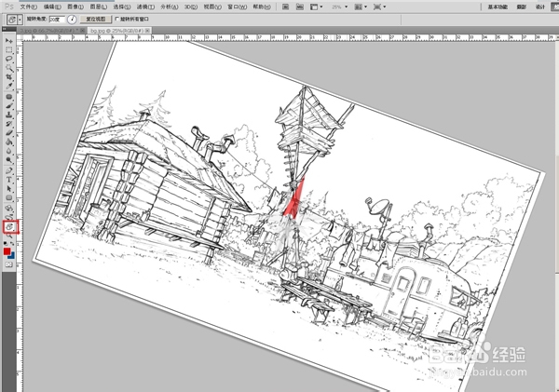
Task: Select the Quick Selection tool
Action: 9,68
